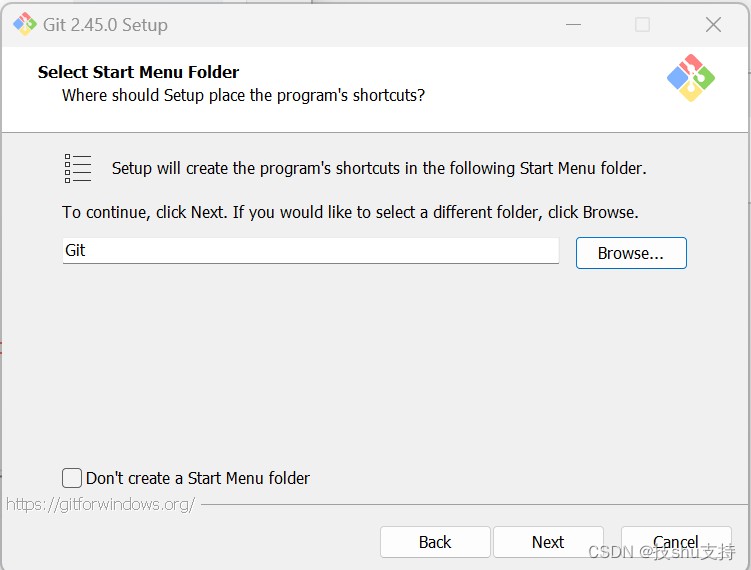The height and width of the screenshot is (570, 751).
Task: Enable "Don't create a Start Menu folder" checkbox
Action: point(72,478)
